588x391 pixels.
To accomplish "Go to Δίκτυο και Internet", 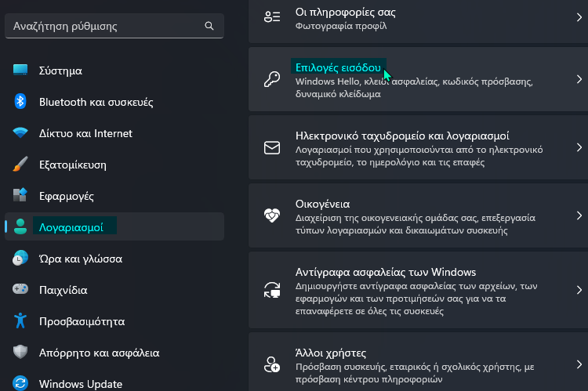I will pyautogui.click(x=114, y=133).
